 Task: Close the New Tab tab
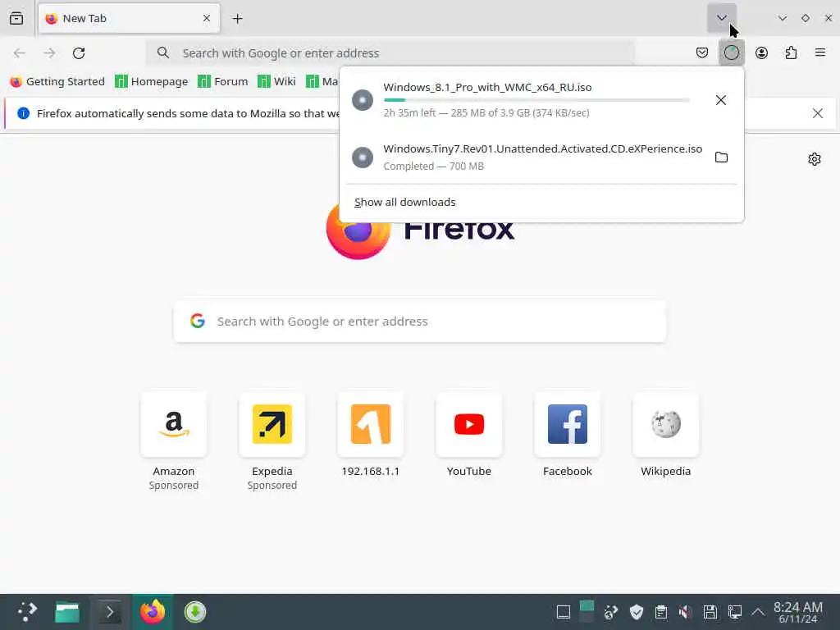[x=206, y=18]
